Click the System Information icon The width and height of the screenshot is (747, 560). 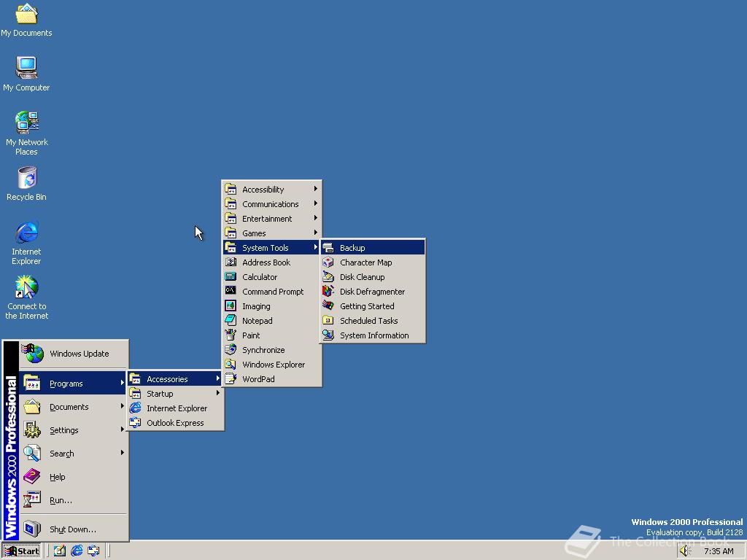tap(328, 335)
